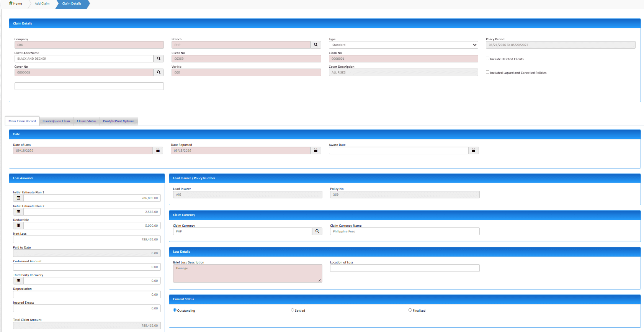Click Claim Details breadcrumb
The width and height of the screenshot is (644, 332).
point(72,3)
